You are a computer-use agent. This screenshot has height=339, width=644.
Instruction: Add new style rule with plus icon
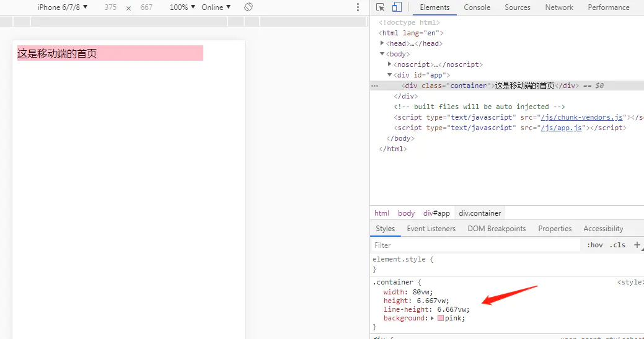637,245
